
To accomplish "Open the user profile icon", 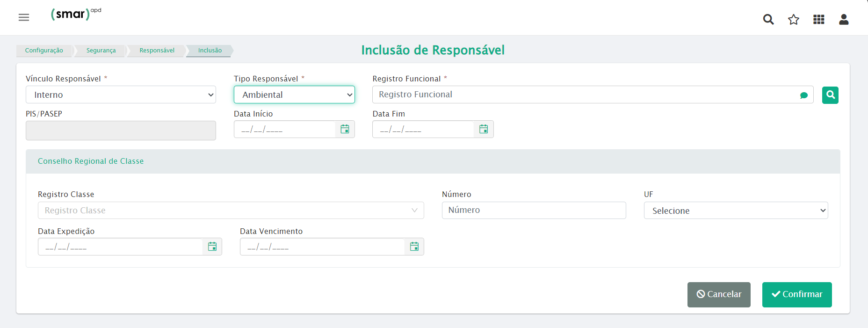I will 844,19.
